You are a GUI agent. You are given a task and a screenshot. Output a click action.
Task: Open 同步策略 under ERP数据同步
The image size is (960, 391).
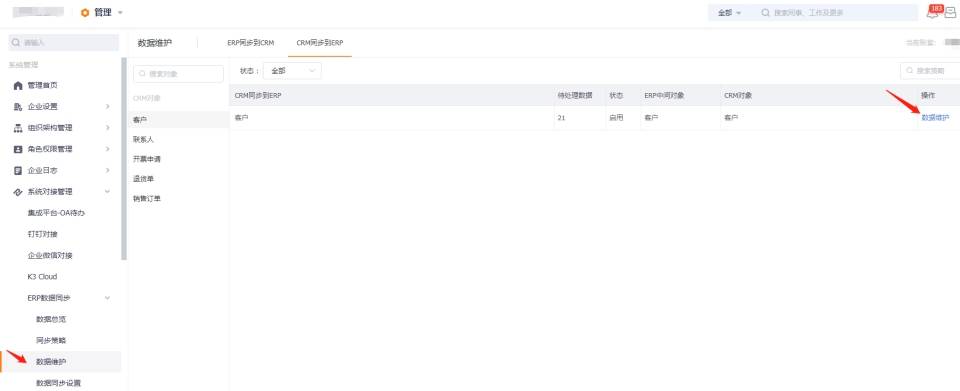point(51,341)
